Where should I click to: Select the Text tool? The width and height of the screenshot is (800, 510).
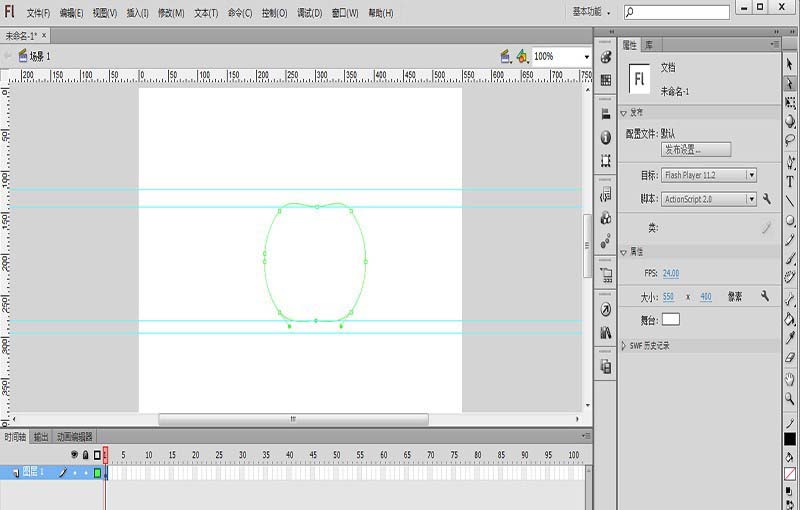[790, 182]
